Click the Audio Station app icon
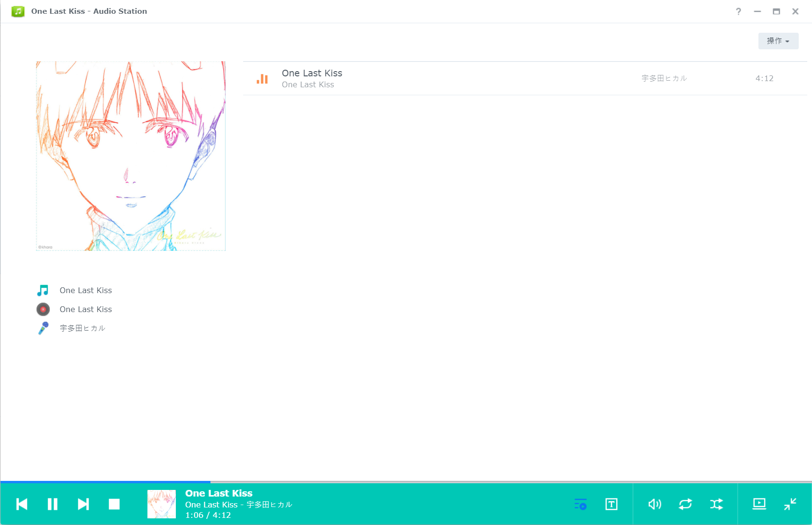The width and height of the screenshot is (812, 525). (x=18, y=11)
